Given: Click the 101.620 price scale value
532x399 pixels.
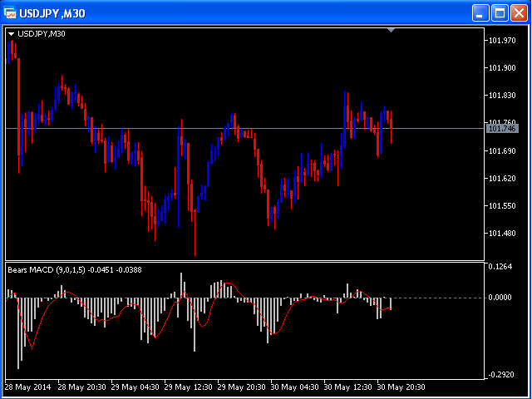Looking at the screenshot, I should tap(502, 178).
